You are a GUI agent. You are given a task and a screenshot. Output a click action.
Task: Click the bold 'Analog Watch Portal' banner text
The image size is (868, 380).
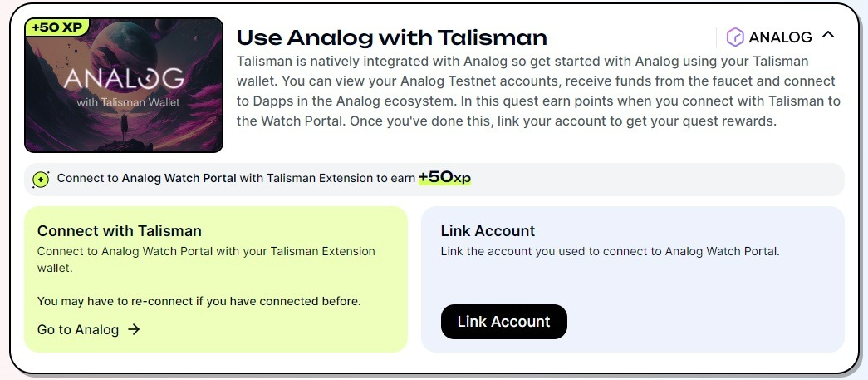(179, 179)
